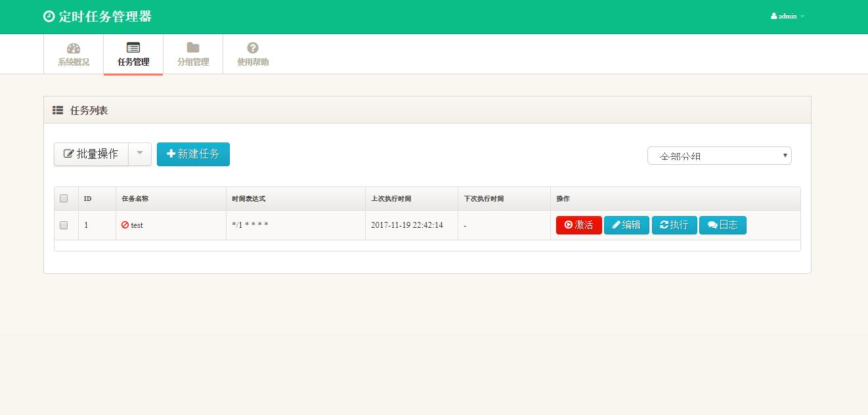Click the task name test
Image resolution: width=868 pixels, height=415 pixels.
[x=137, y=225]
